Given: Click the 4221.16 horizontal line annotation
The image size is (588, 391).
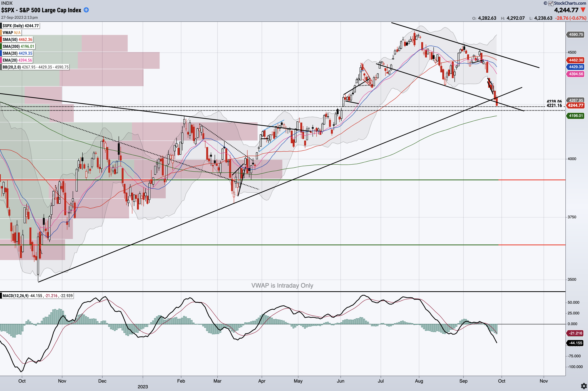Looking at the screenshot, I should click(x=554, y=106).
